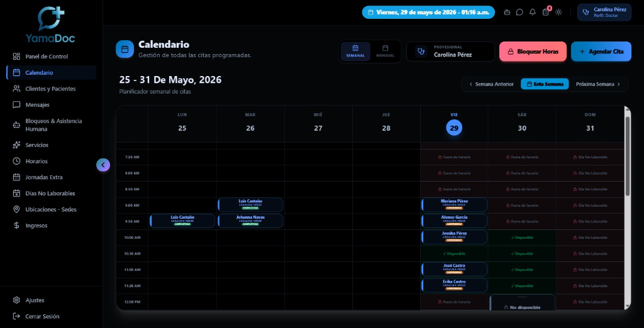This screenshot has height=328, width=644.
Task: Open Ingresos in the sidebar
Action: [51, 226]
